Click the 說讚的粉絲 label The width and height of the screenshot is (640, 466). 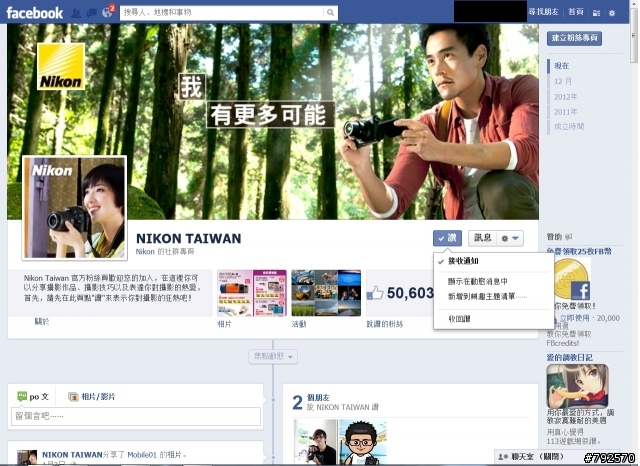point(384,324)
